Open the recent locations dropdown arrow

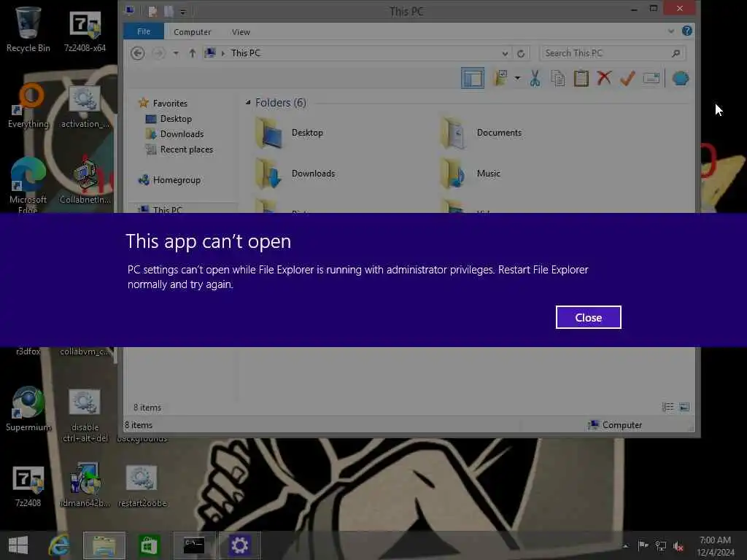click(176, 52)
